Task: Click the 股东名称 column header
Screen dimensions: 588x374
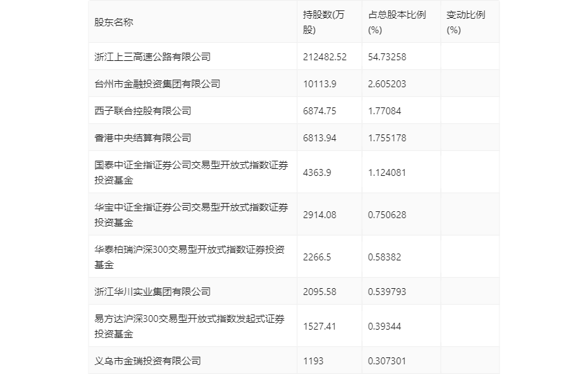Action: (113, 22)
